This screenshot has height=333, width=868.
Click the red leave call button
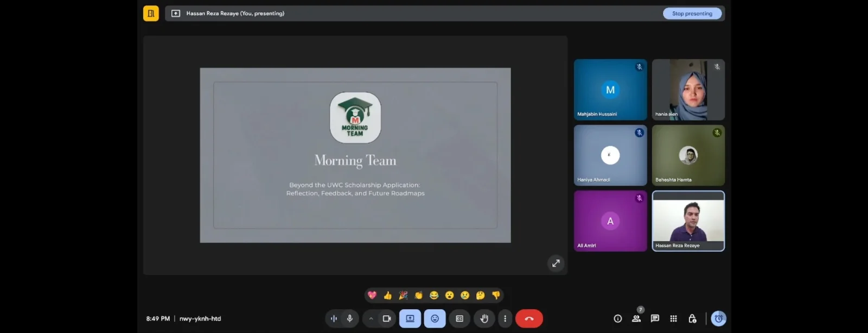(x=529, y=319)
